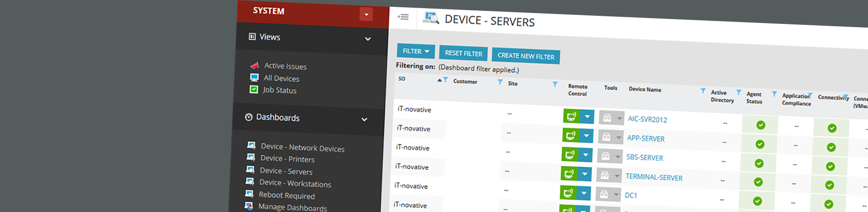The image size is (868, 212).
Task: Collapse the Views section chevron
Action: coord(368,39)
